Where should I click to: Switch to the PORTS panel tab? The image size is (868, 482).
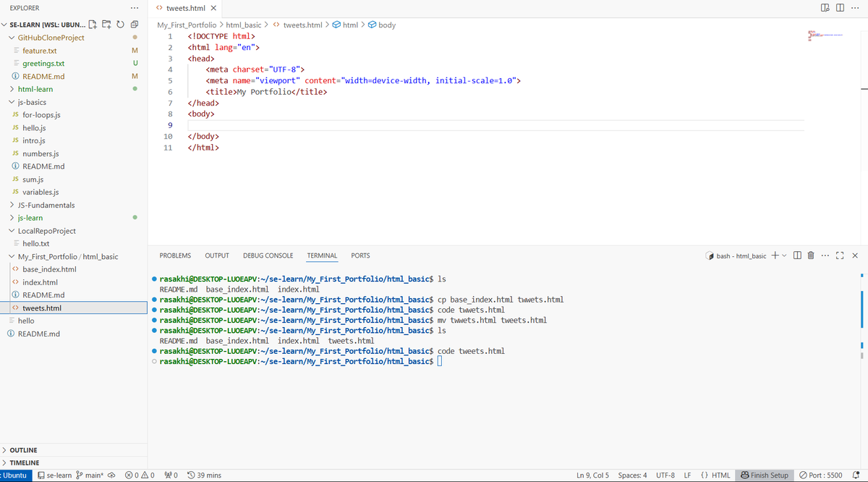[360, 255]
